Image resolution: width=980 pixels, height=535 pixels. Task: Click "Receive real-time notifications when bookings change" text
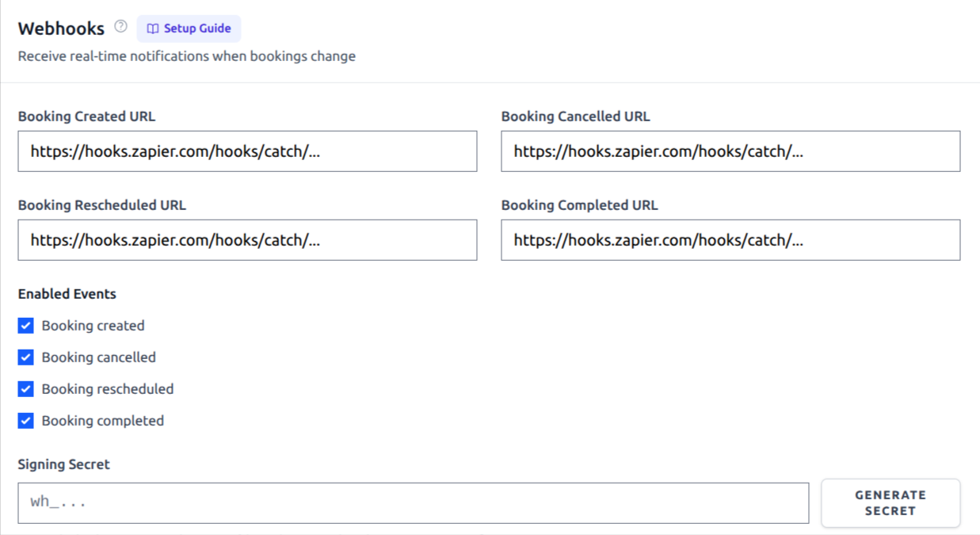click(x=187, y=56)
